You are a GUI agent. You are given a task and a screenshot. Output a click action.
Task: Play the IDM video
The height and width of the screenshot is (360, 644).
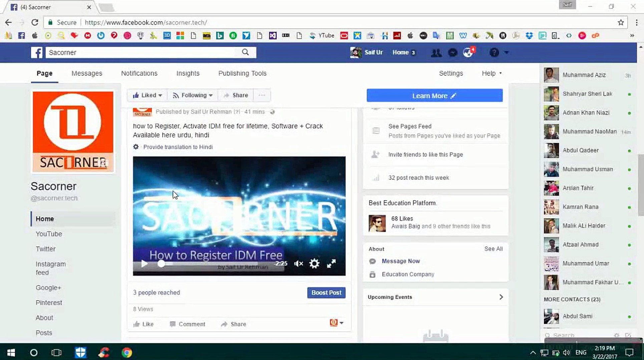coord(144,264)
